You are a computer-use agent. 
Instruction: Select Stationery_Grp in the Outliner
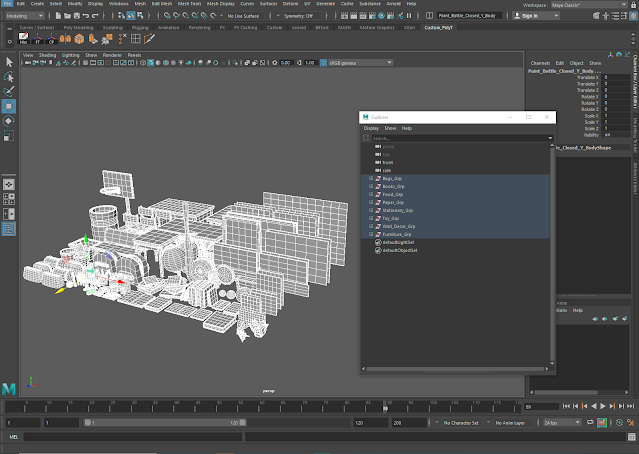click(x=397, y=210)
